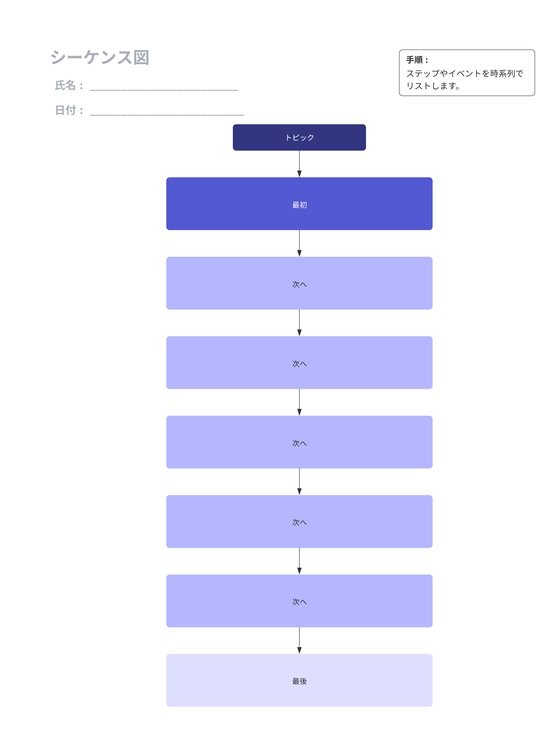
Task: Select the ステップやイベント instruction text
Action: [464, 79]
